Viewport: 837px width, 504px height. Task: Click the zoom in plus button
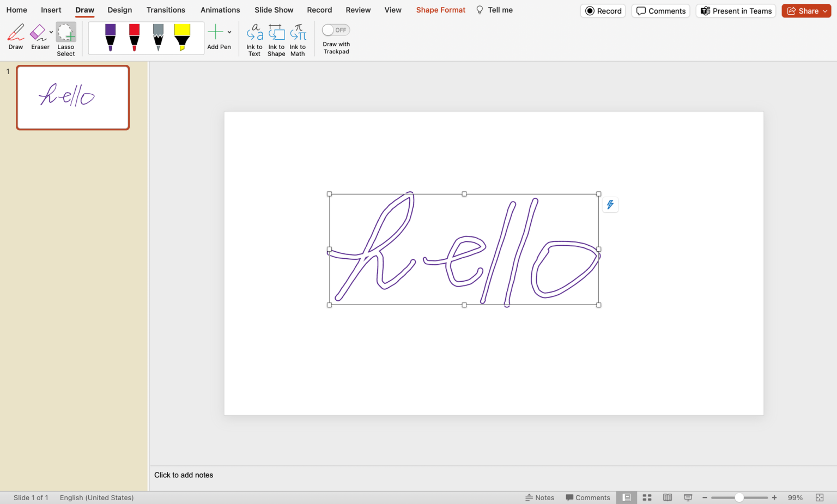point(774,497)
